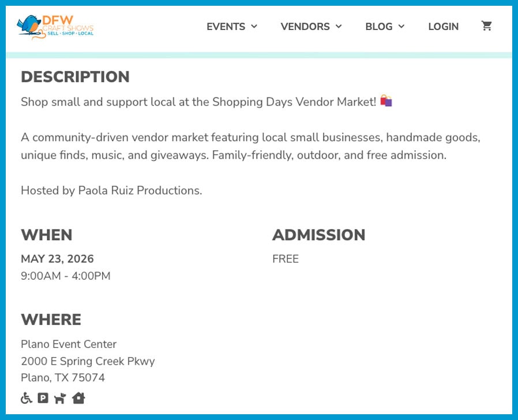Click the Plano Event Center venue name
This screenshot has height=420, width=518.
[68, 344]
